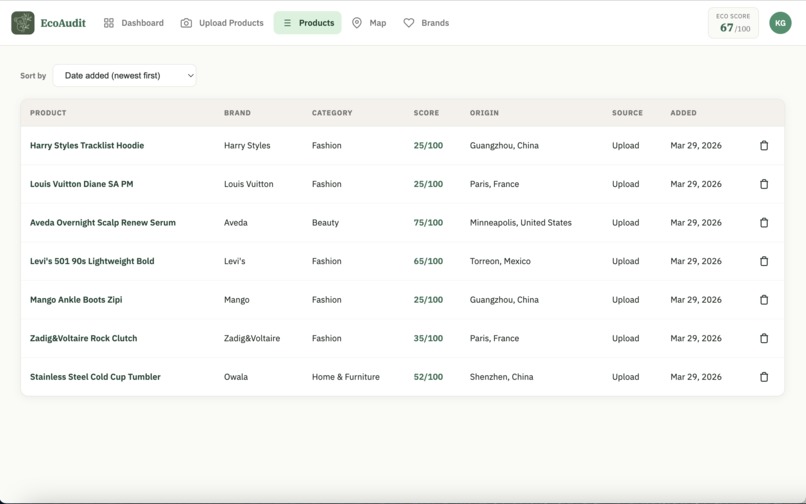Image resolution: width=806 pixels, height=504 pixels.
Task: Go to Upload Products tab
Action: pos(222,23)
